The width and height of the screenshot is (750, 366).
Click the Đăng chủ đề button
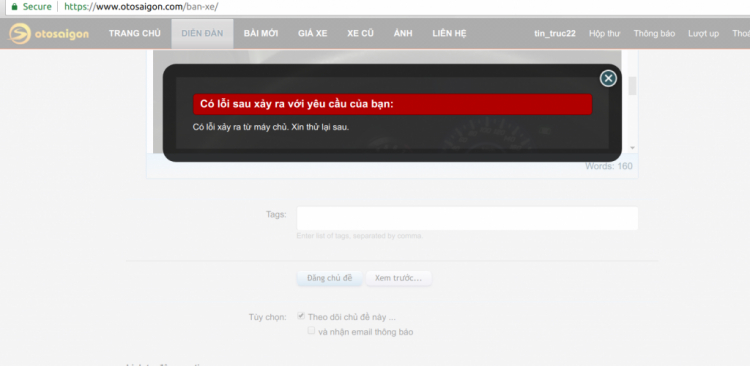click(x=329, y=278)
